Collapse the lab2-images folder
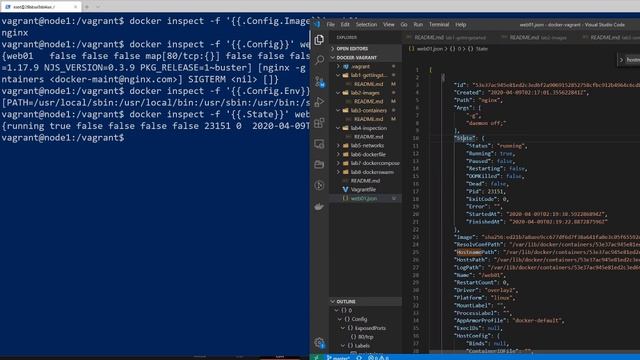The height and width of the screenshot is (360, 640). coord(365,93)
